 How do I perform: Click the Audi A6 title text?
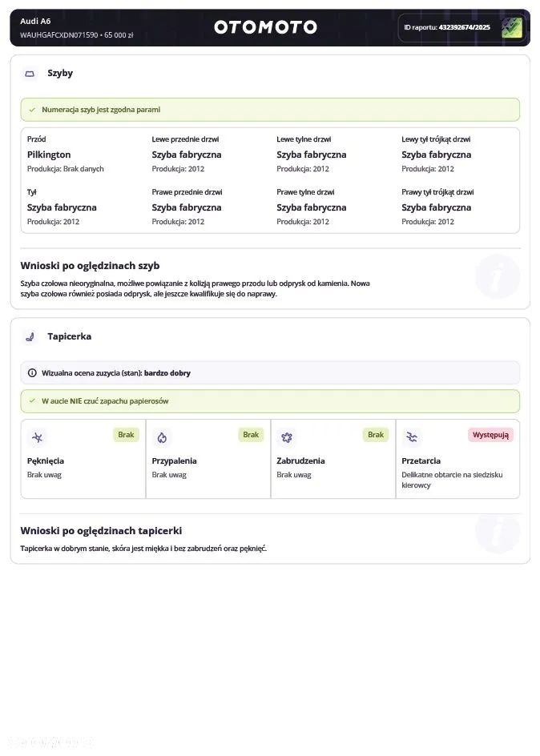[x=35, y=21]
